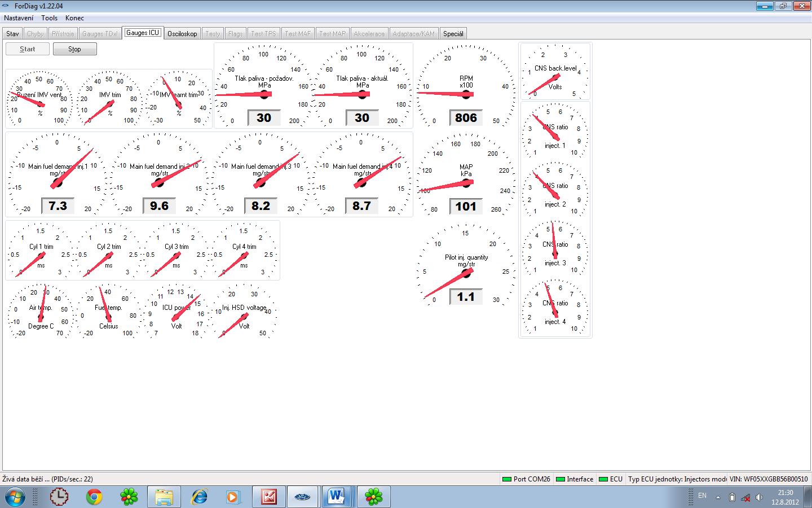
Task: Click the Start button to begin live data
Action: (x=27, y=49)
